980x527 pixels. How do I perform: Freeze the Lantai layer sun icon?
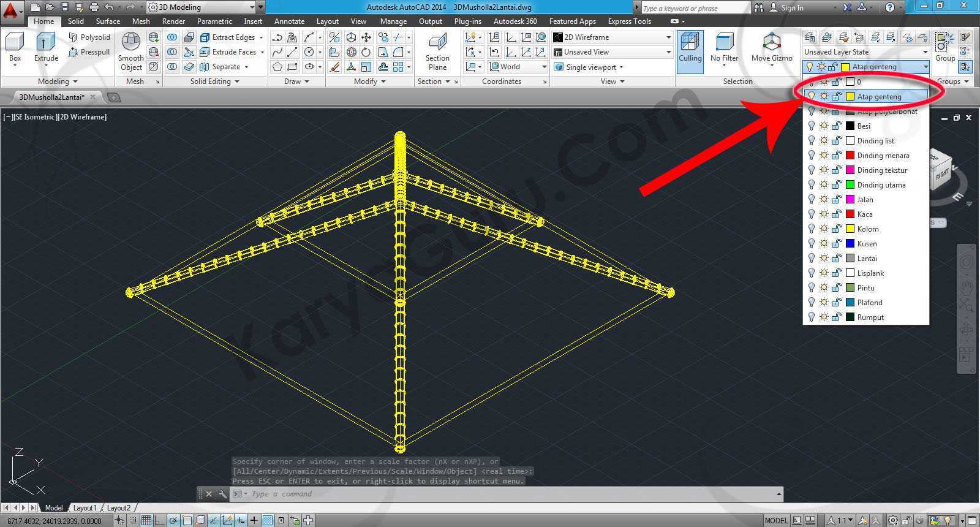click(824, 258)
